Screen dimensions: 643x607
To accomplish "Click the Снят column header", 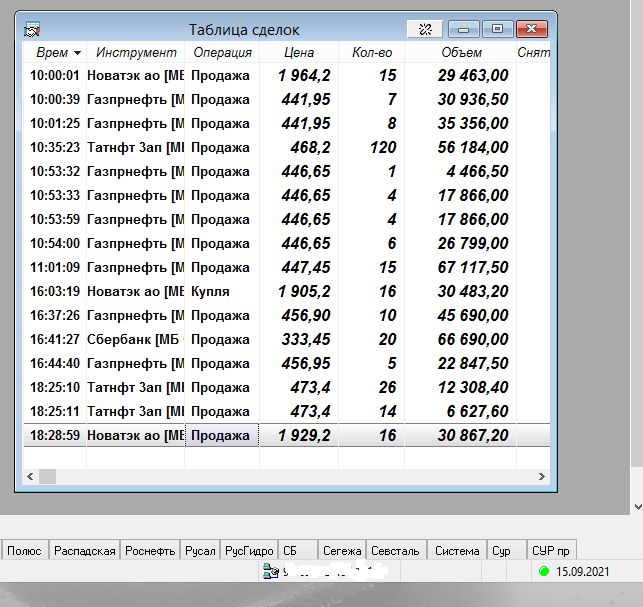I will 533,52.
